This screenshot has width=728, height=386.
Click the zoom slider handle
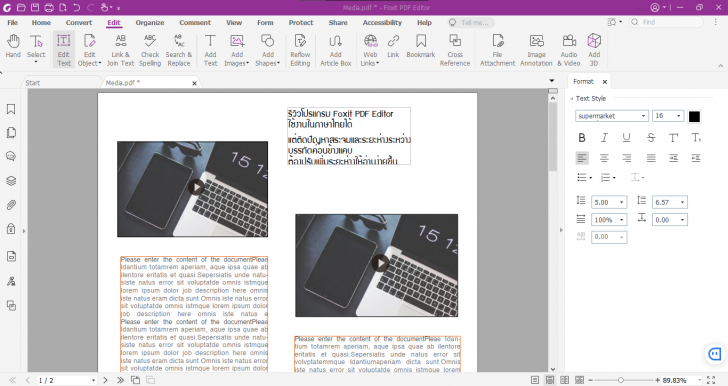tap(621, 380)
